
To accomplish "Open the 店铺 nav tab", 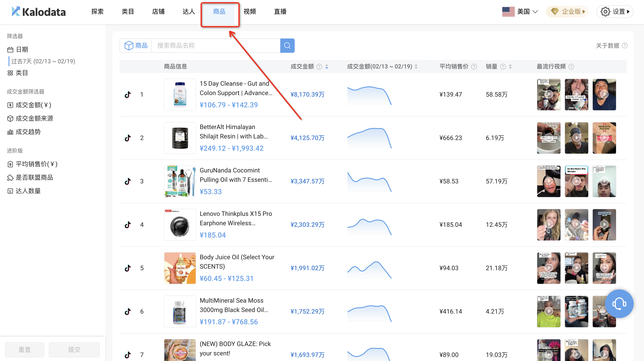I will point(158,11).
